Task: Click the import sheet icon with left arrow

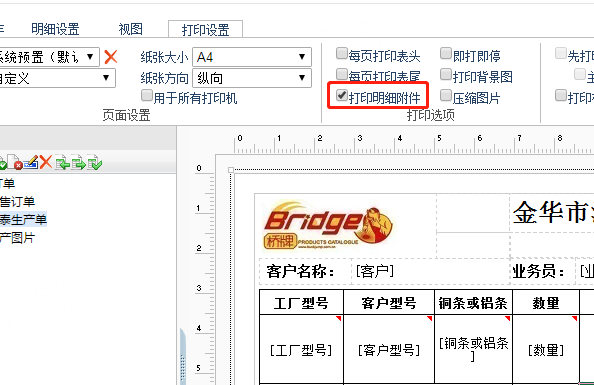Action: (x=62, y=163)
